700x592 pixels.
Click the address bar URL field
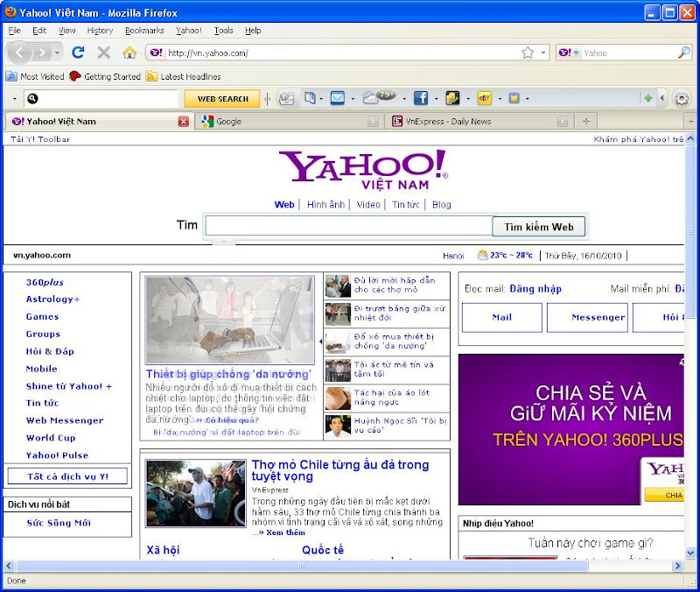coord(341,53)
